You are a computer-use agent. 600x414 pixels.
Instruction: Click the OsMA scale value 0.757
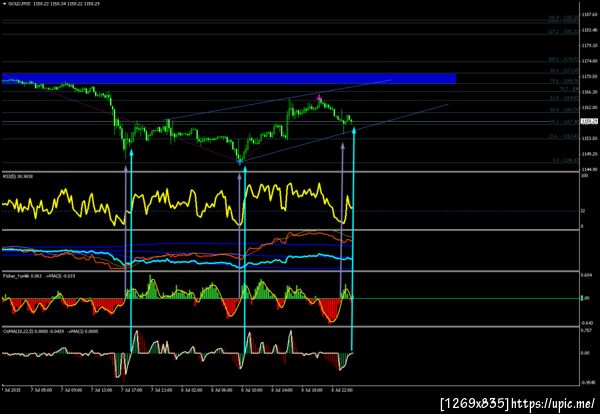(586, 330)
